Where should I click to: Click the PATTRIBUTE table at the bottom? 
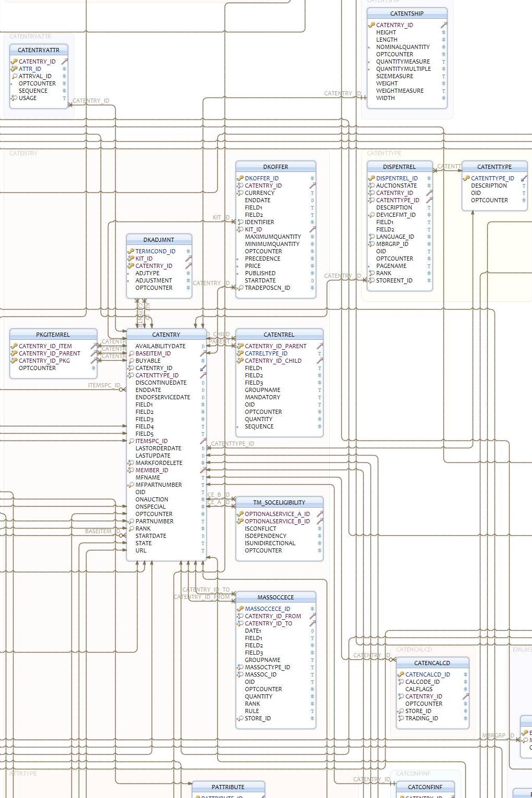click(229, 787)
